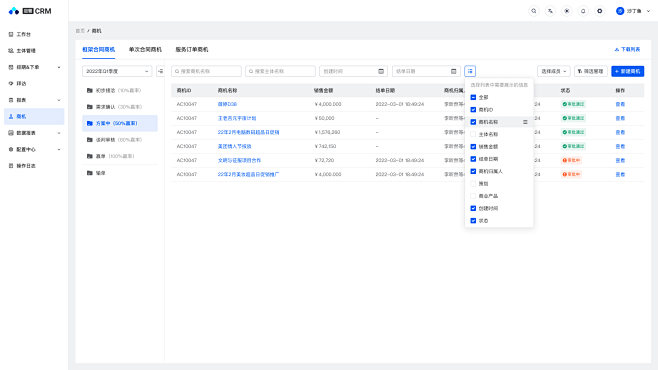This screenshot has width=658, height=370.
Task: Open the 2022年Q1季度 quarter dropdown
Action: pyautogui.click(x=117, y=71)
